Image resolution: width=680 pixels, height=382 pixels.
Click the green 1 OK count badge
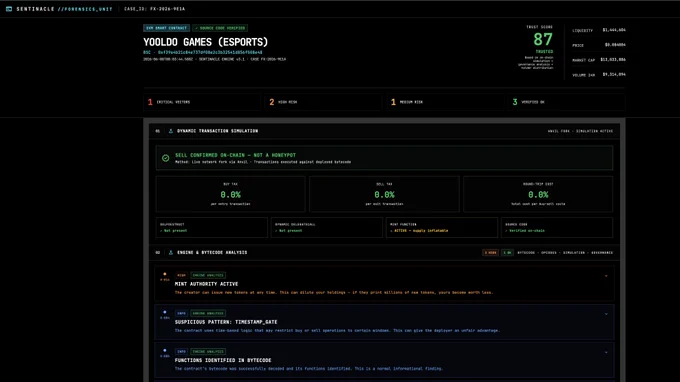tap(507, 252)
